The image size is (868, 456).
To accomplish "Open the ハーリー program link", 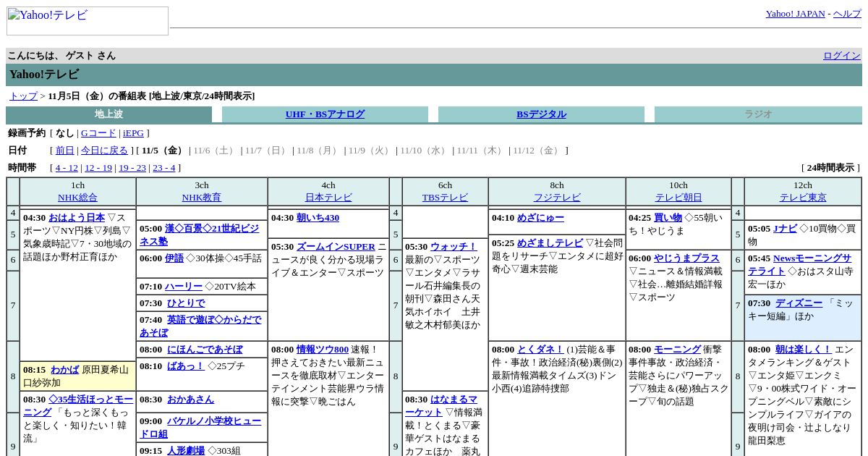I will point(184,287).
